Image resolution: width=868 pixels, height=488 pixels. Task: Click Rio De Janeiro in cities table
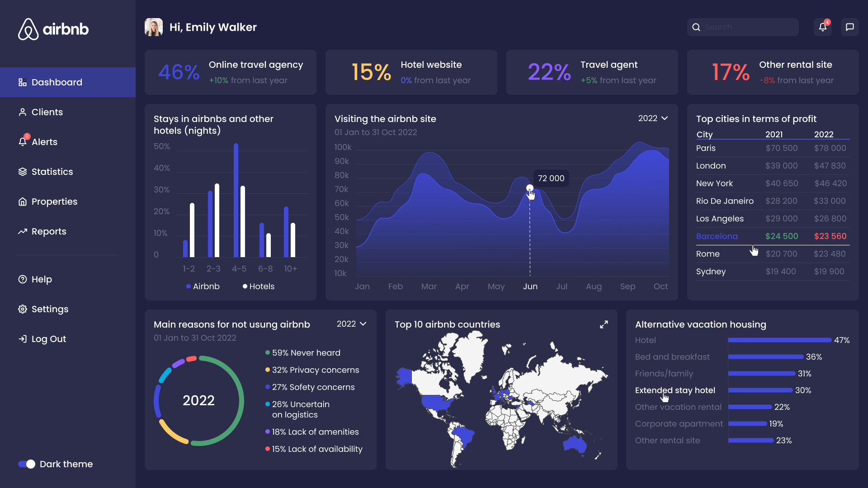pos(725,201)
